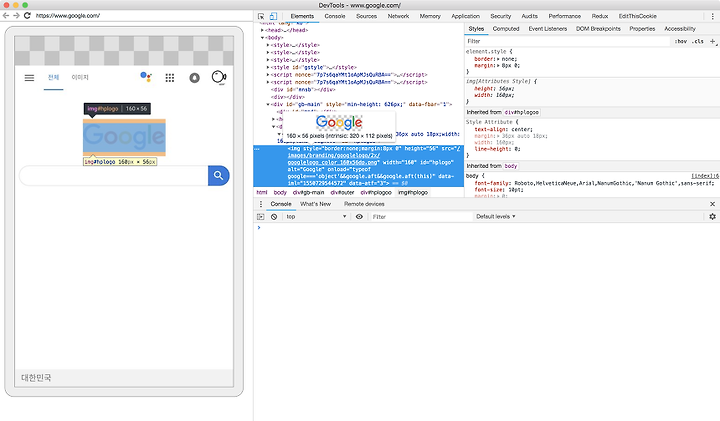Image resolution: width=720 pixels, height=421 pixels.
Task: Switch to the Console panel tab
Action: coord(335,16)
